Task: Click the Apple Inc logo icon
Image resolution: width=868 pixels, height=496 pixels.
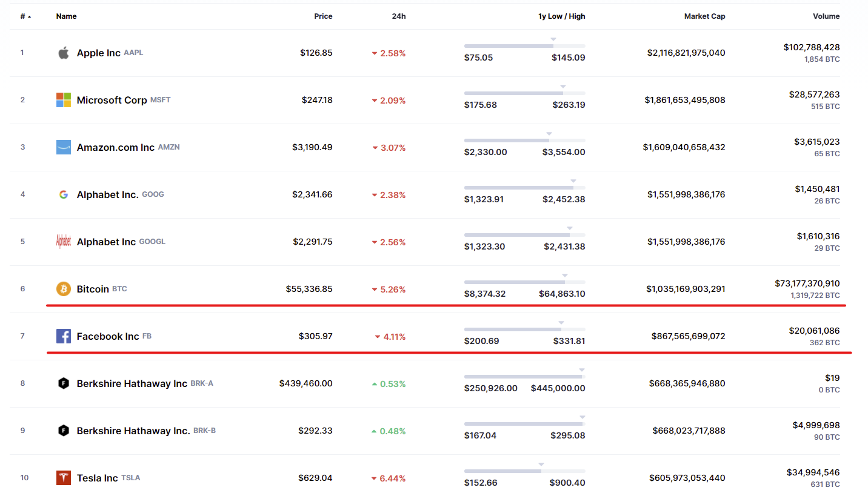Action: (64, 53)
